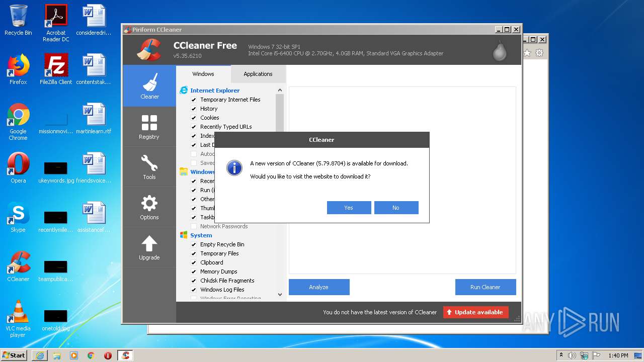Click the System category Windows icon
644x362 pixels.
pyautogui.click(x=184, y=235)
